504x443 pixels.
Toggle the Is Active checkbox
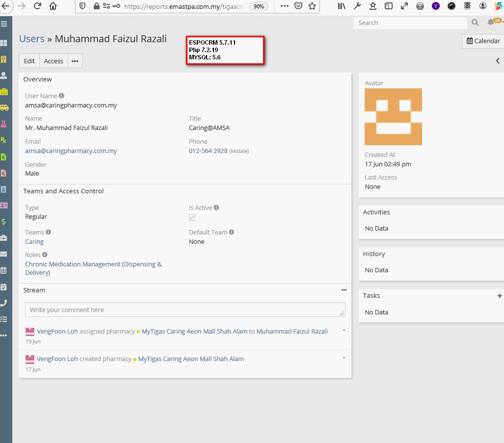click(x=192, y=217)
